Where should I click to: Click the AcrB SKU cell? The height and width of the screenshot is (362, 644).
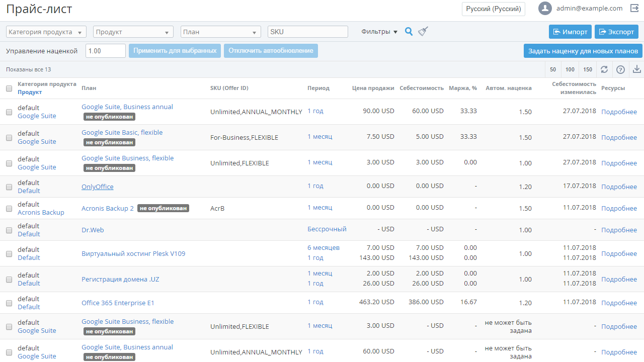[217, 208]
